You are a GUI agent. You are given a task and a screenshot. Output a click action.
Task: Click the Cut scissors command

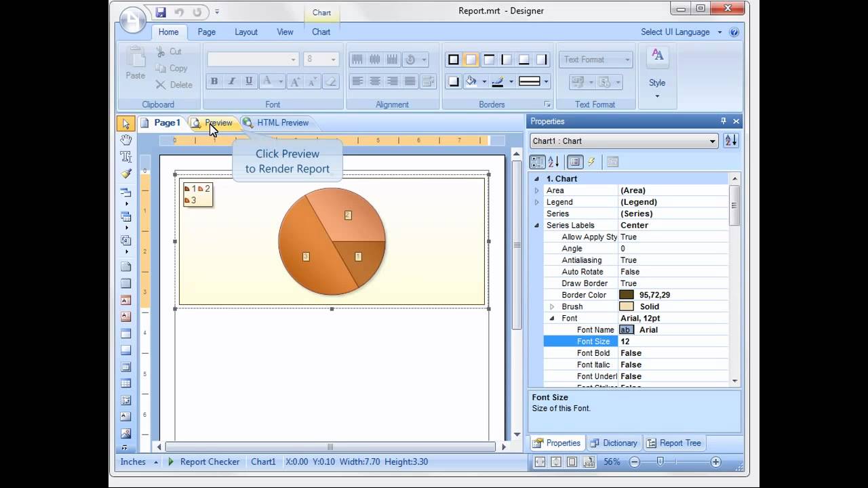click(169, 52)
